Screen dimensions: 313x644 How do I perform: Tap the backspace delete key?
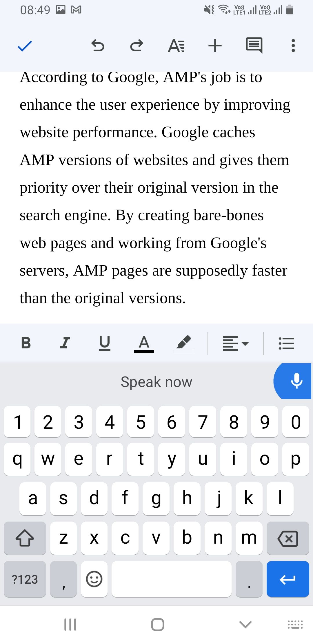tap(288, 538)
